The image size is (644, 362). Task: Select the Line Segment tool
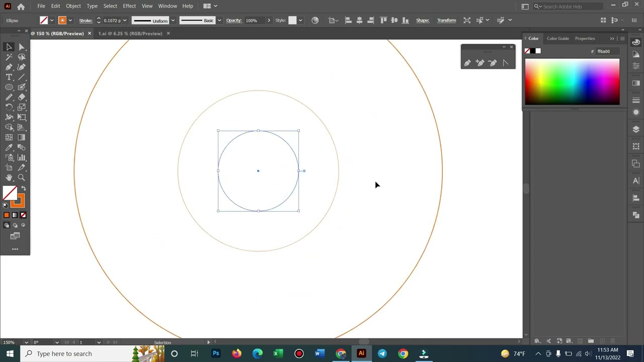[22, 77]
